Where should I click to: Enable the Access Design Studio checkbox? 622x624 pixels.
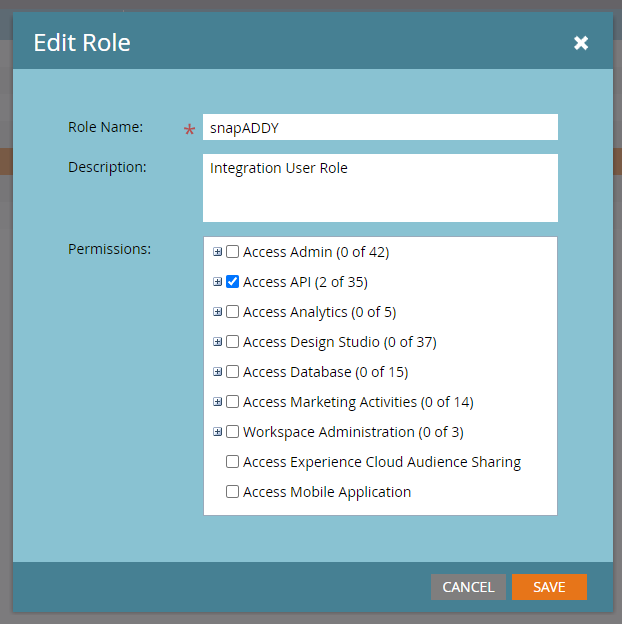232,341
